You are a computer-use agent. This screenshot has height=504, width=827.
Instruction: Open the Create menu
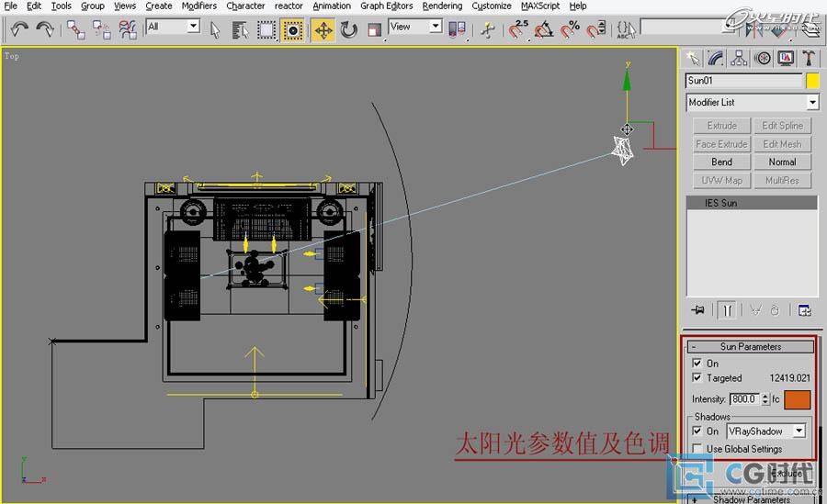coord(159,6)
